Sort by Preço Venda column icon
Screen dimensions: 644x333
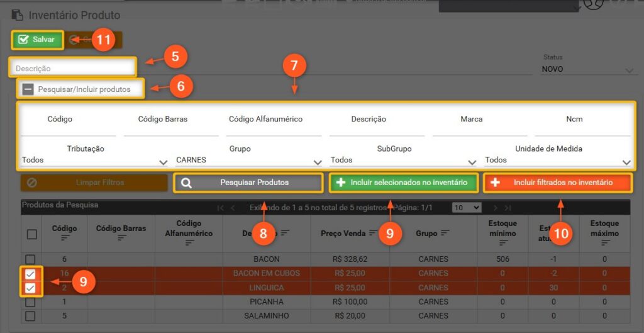click(374, 233)
